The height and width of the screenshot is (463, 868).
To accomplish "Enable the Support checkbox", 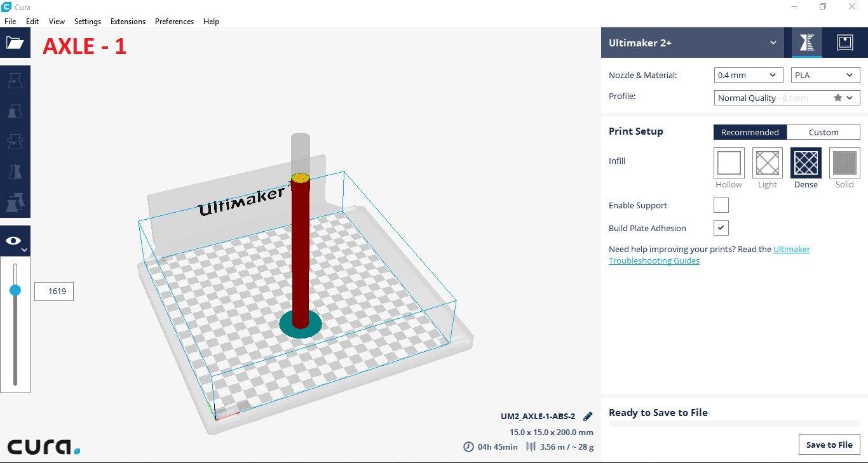I will coord(721,205).
